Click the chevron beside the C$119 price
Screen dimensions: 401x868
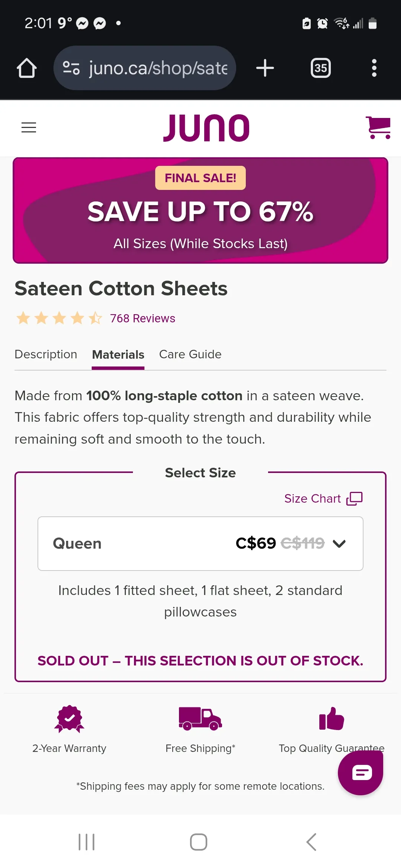[x=339, y=544]
